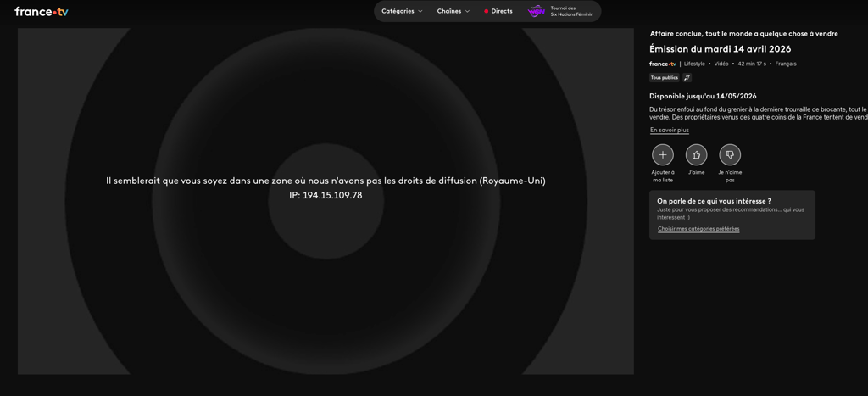Open Choisir mes catégories préférées link
This screenshot has width=868, height=396.
pyautogui.click(x=698, y=229)
